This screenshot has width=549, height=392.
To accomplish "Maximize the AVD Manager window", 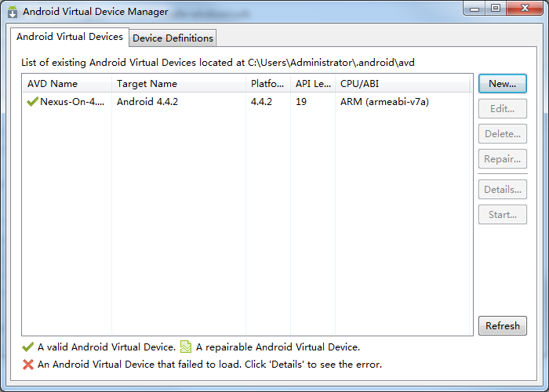I will coord(496,9).
